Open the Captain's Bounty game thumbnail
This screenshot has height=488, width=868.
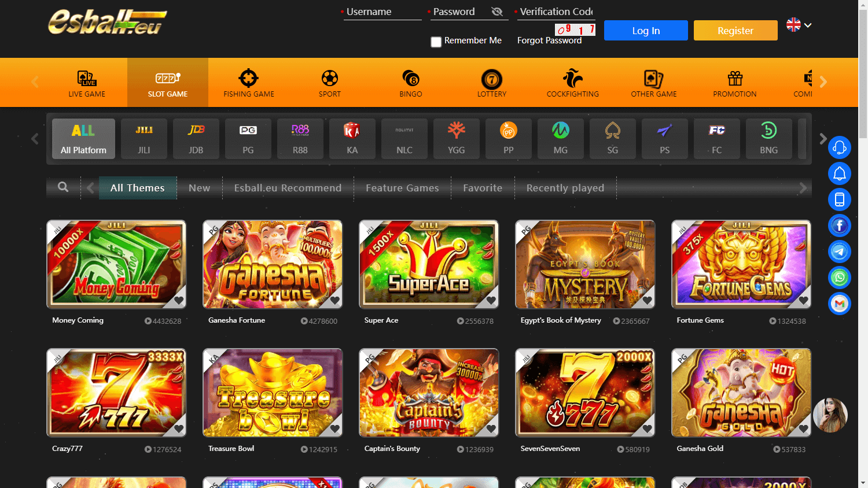coord(429,393)
